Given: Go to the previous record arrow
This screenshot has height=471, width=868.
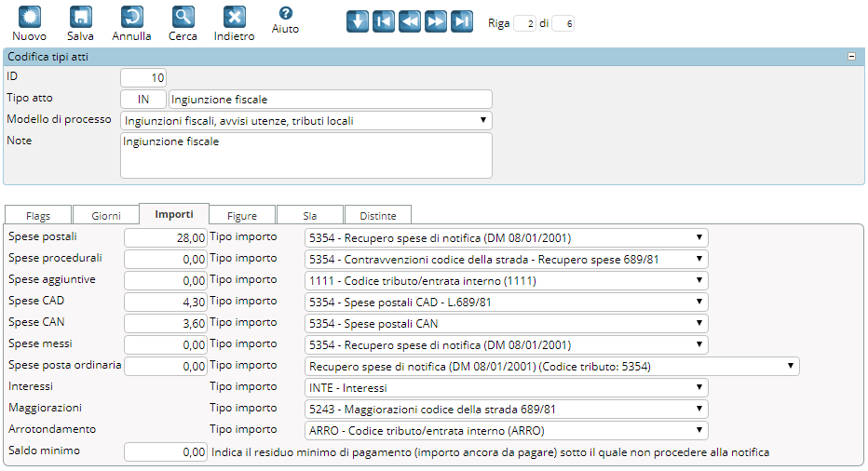Looking at the screenshot, I should click(x=409, y=22).
